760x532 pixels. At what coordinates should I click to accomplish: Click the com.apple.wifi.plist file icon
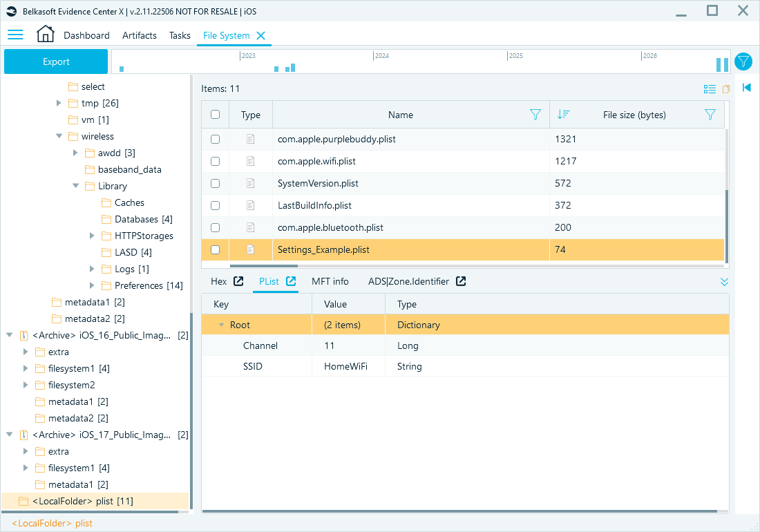click(251, 161)
